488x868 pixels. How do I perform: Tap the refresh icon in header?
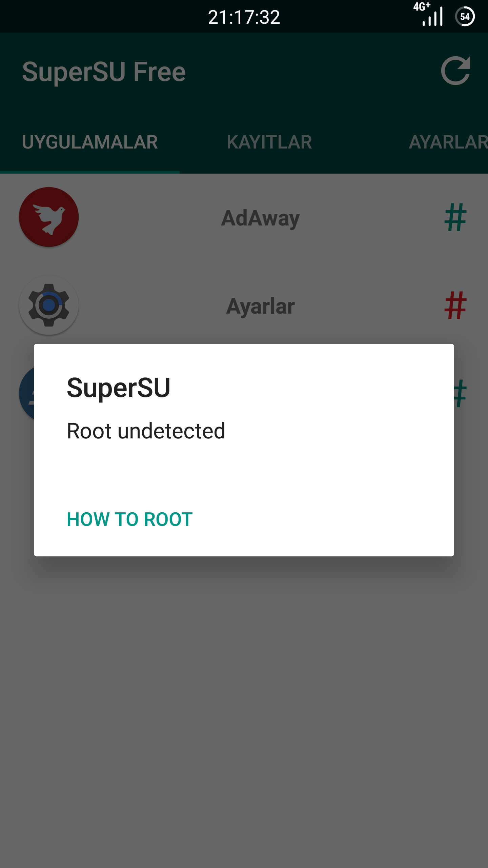click(x=456, y=71)
